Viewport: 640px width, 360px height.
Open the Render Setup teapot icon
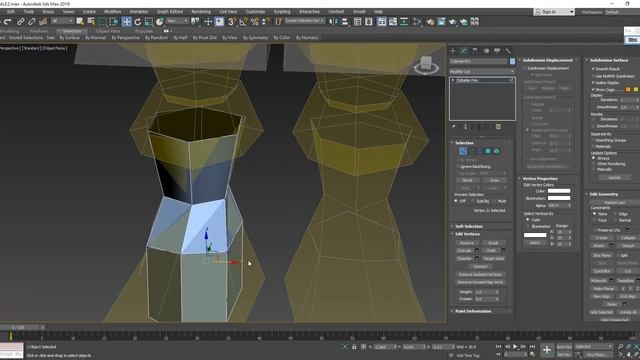pyautogui.click(x=430, y=22)
